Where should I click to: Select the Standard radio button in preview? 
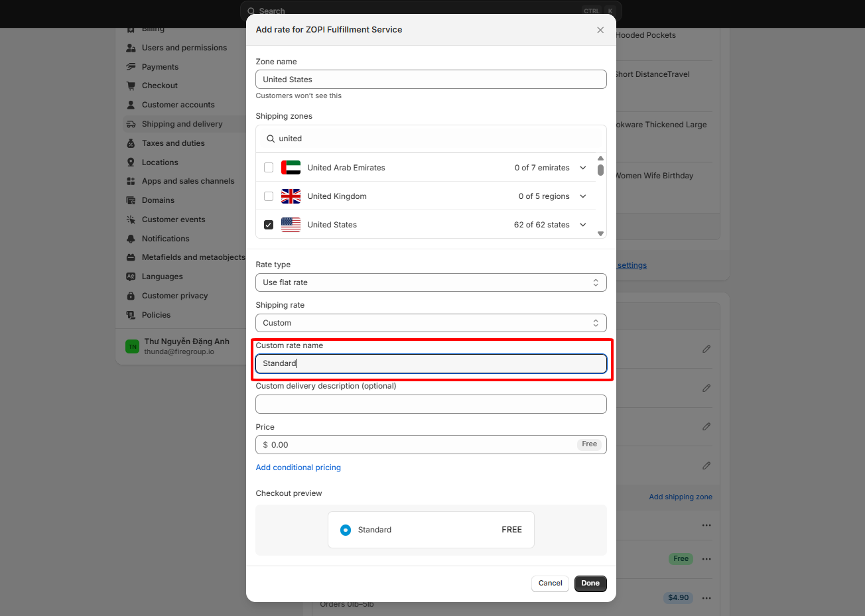tap(346, 530)
